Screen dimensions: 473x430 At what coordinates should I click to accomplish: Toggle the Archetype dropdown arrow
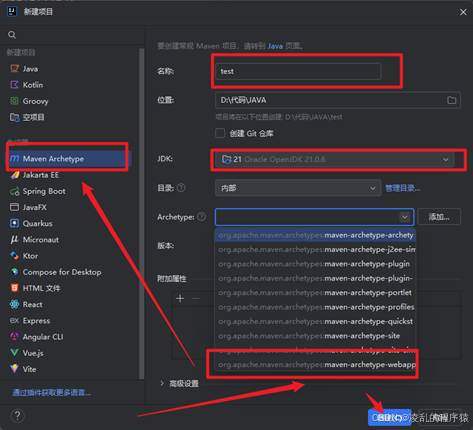[404, 218]
